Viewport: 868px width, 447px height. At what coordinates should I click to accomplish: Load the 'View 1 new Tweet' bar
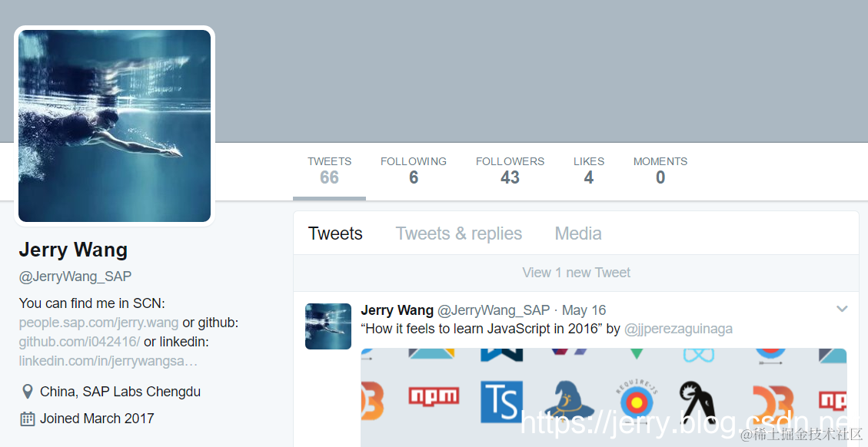click(577, 273)
